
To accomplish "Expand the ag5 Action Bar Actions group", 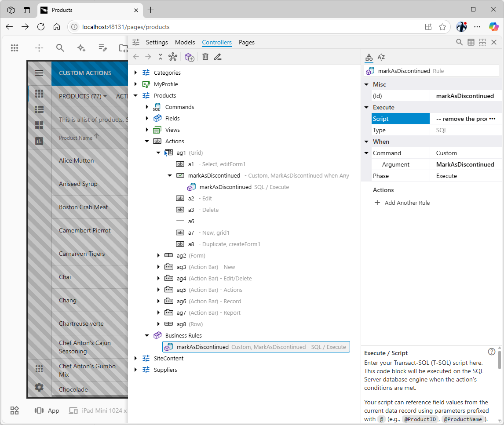I will pyautogui.click(x=158, y=290).
